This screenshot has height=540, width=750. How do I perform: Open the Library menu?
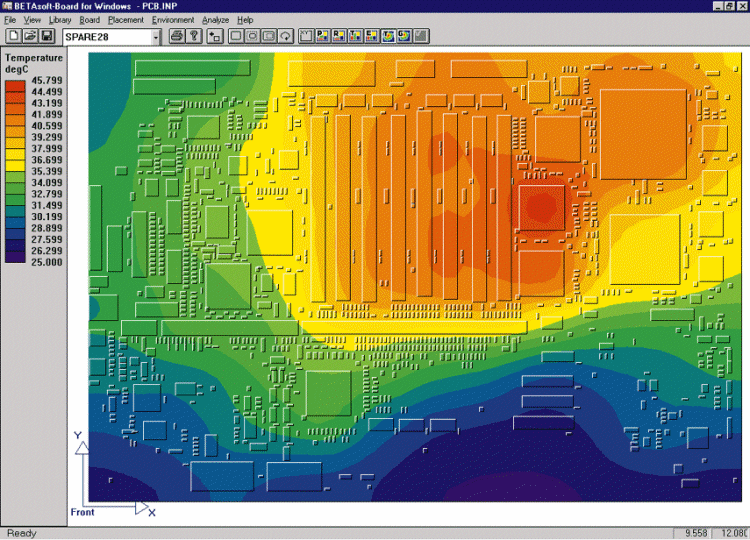[60, 20]
